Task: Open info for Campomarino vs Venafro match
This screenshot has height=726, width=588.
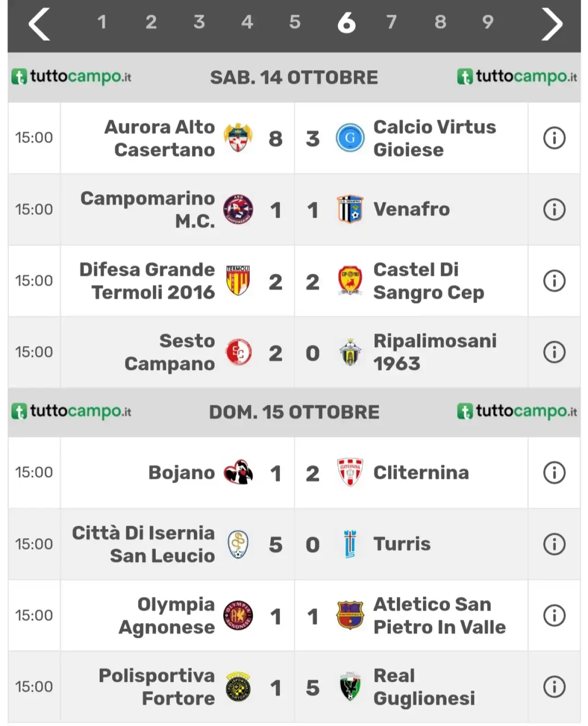Action: 554,209
